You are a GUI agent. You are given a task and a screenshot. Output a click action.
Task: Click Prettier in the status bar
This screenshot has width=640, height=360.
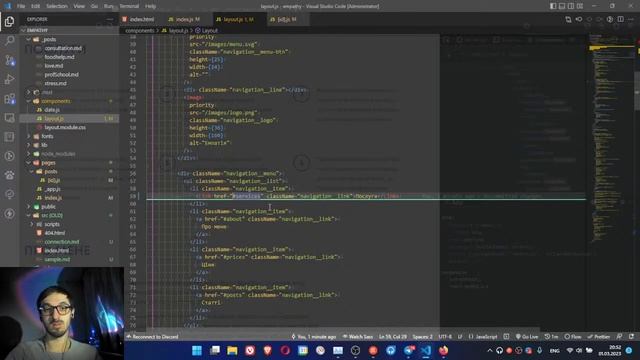coord(598,337)
